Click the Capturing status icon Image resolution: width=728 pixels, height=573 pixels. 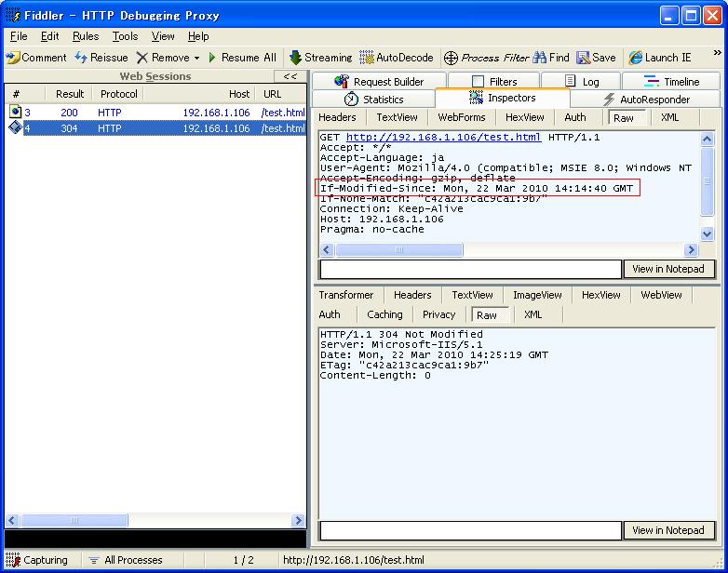[x=13, y=560]
